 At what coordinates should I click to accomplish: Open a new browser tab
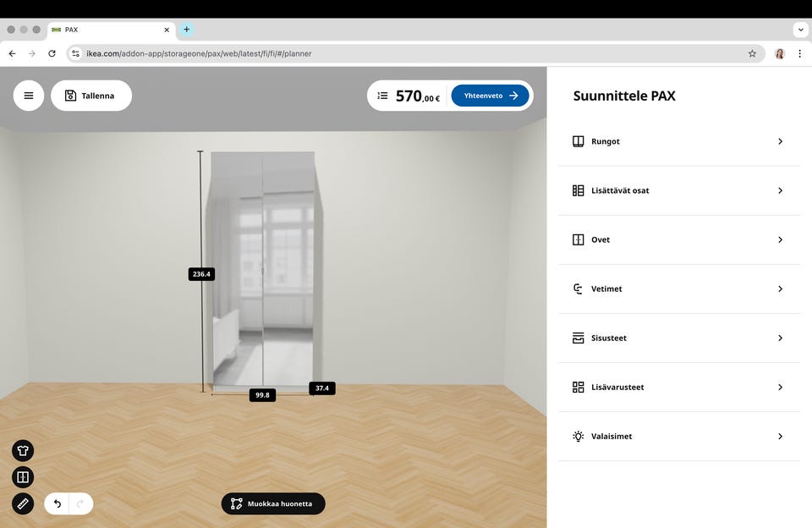pyautogui.click(x=186, y=30)
